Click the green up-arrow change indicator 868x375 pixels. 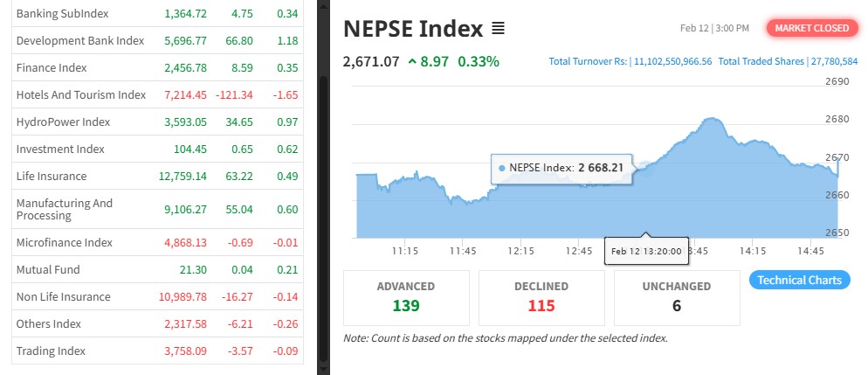(412, 61)
